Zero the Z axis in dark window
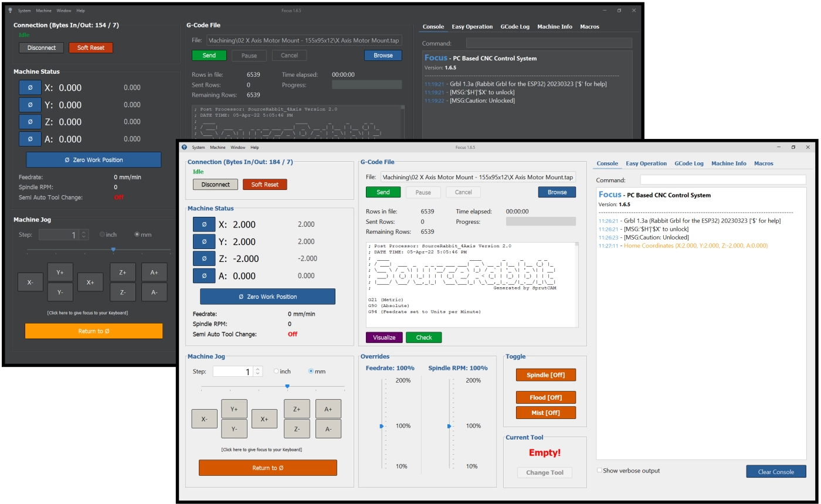Screen dimensions: 821x504 tap(30, 122)
